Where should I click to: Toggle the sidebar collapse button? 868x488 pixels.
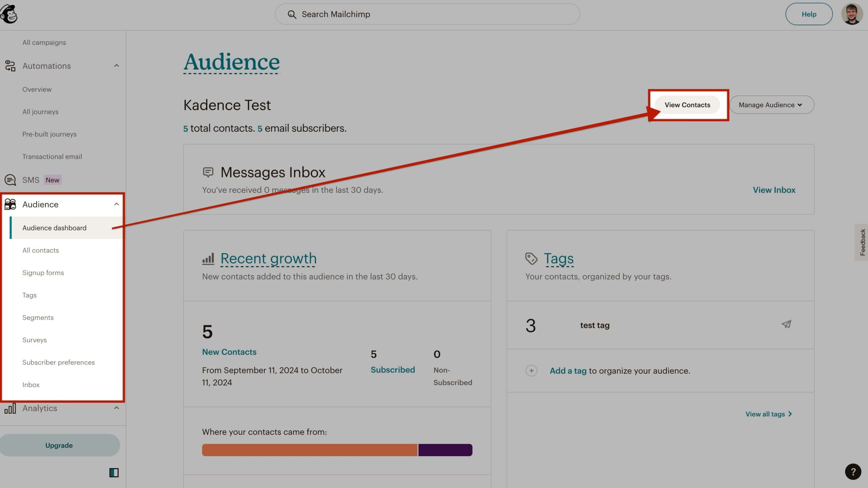point(114,472)
